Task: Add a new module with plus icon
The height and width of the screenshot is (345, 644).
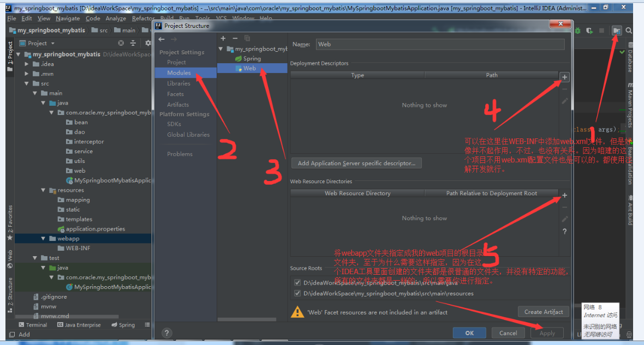Action: (223, 38)
